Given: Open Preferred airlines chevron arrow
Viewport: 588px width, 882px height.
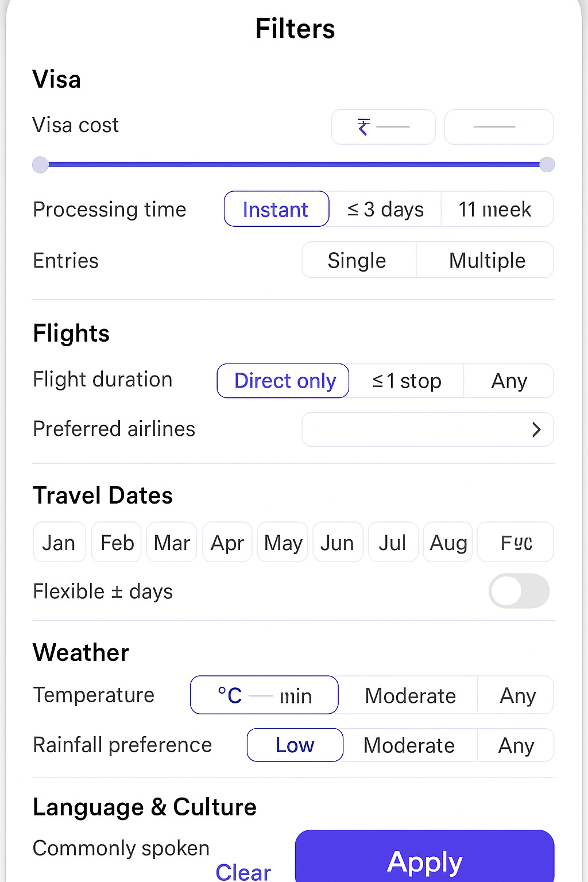Looking at the screenshot, I should coord(536,430).
